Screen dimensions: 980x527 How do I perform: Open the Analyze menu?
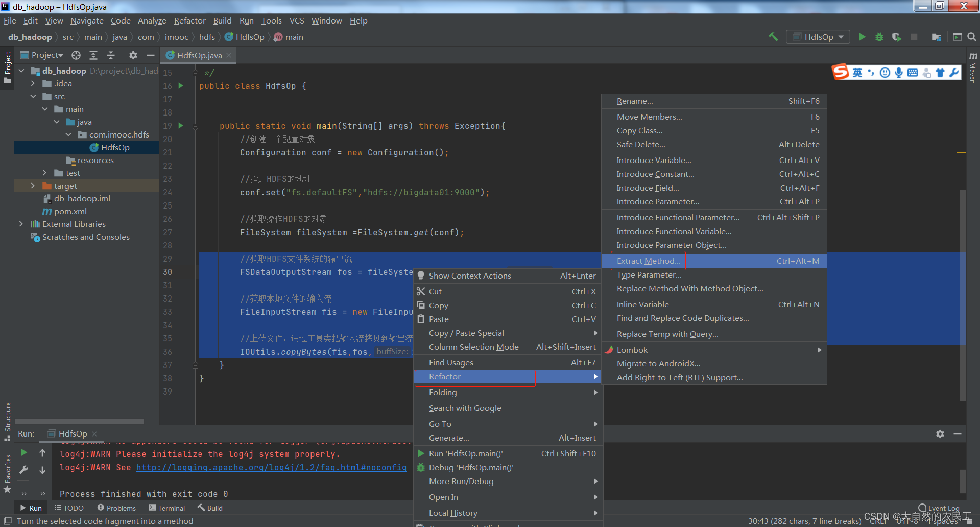tap(152, 21)
